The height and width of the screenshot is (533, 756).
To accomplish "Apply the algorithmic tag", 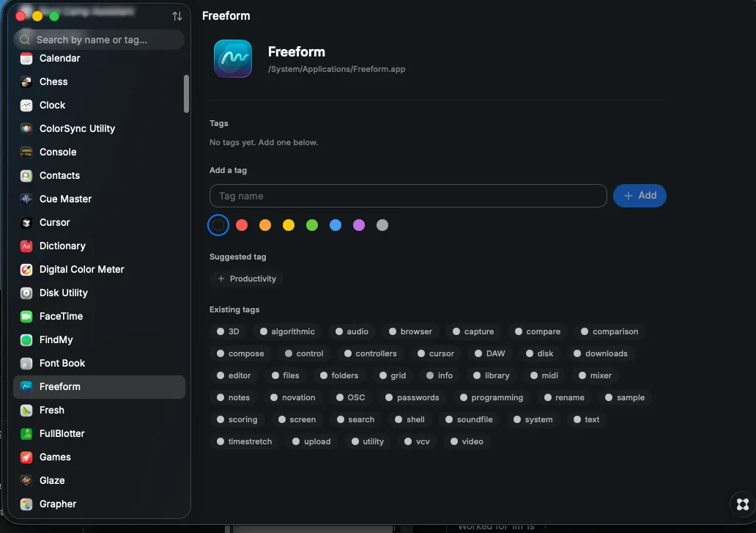I will point(287,332).
